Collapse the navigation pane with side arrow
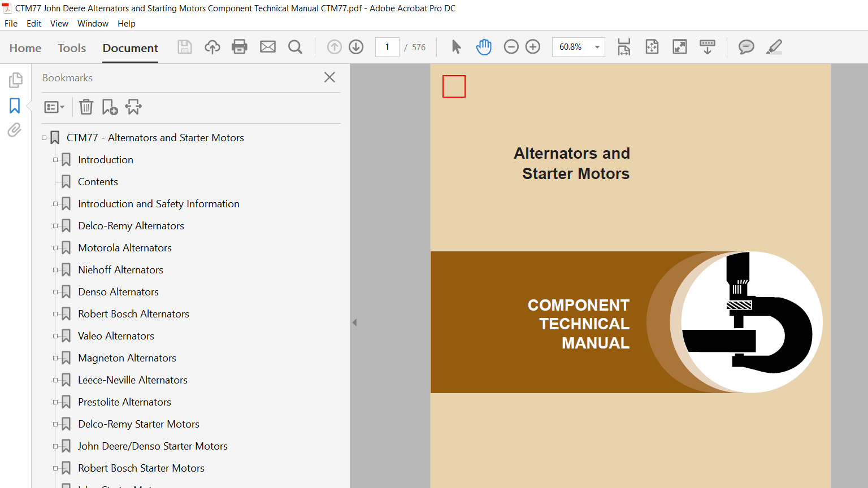The image size is (868, 488). (354, 323)
